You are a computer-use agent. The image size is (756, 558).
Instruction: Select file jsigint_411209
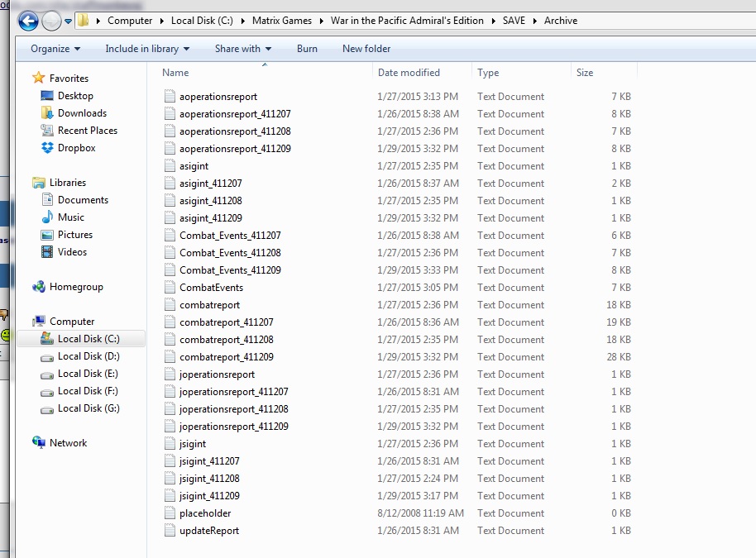click(209, 495)
